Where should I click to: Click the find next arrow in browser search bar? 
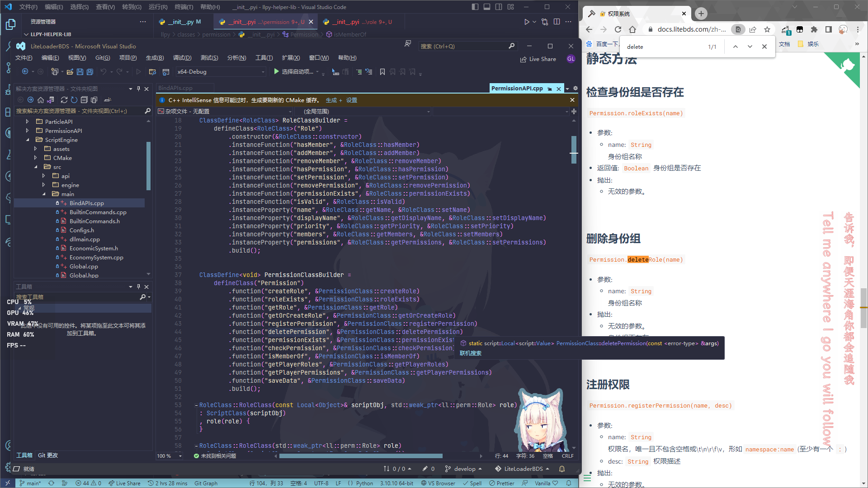pos(750,46)
